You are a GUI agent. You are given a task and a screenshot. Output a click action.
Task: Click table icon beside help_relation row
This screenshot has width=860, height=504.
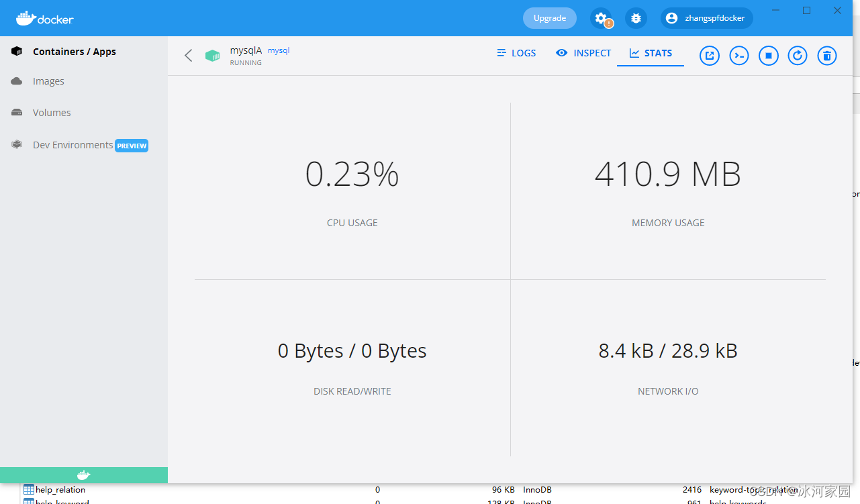point(28,490)
